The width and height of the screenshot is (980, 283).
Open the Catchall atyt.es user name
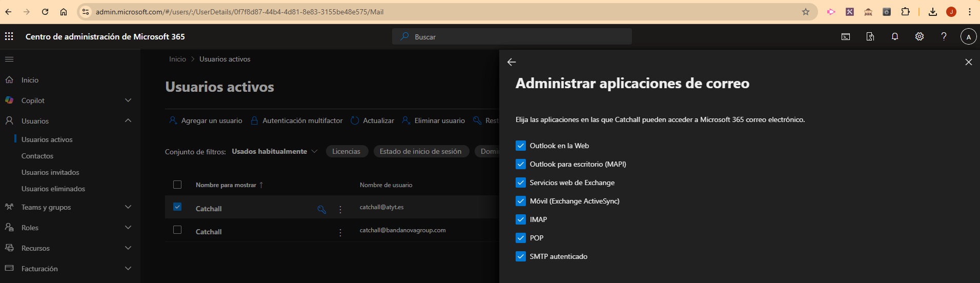pyautogui.click(x=209, y=209)
